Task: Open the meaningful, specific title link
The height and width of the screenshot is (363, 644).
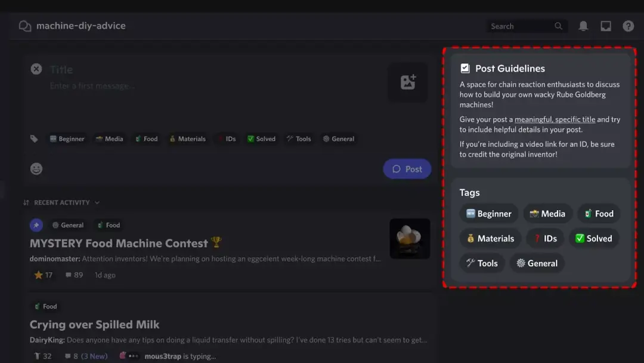Action: (555, 119)
